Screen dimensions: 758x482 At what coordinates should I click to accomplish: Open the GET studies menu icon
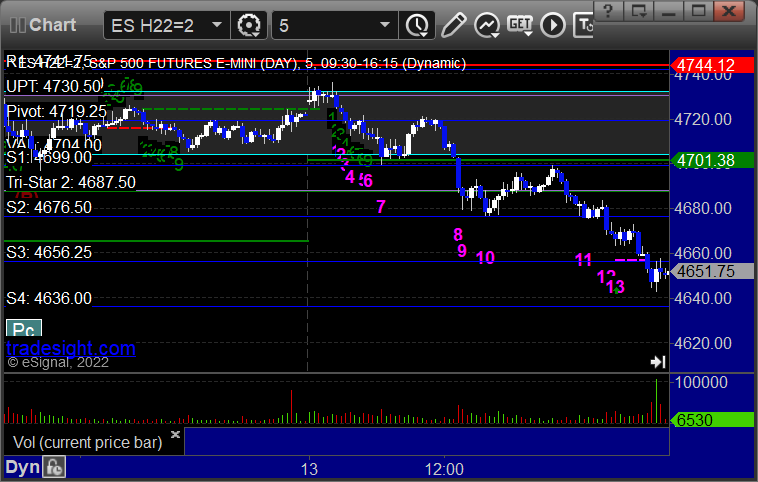click(x=520, y=25)
